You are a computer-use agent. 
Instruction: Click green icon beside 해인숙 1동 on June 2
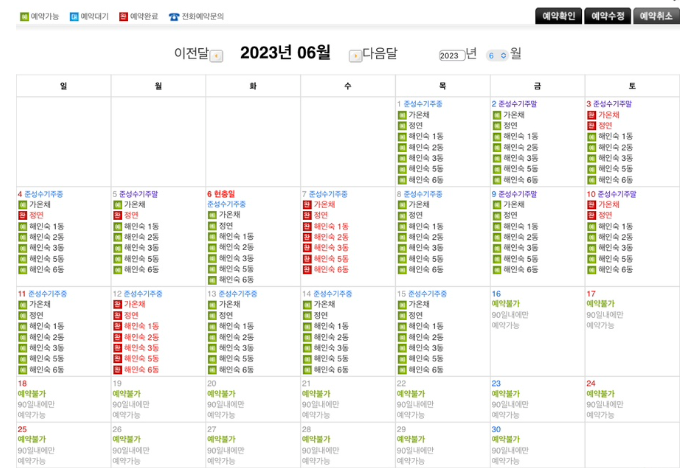(496, 137)
